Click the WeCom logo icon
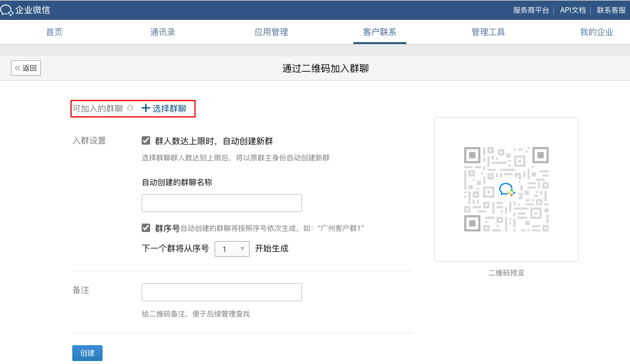The height and width of the screenshot is (364, 630). 7,10
